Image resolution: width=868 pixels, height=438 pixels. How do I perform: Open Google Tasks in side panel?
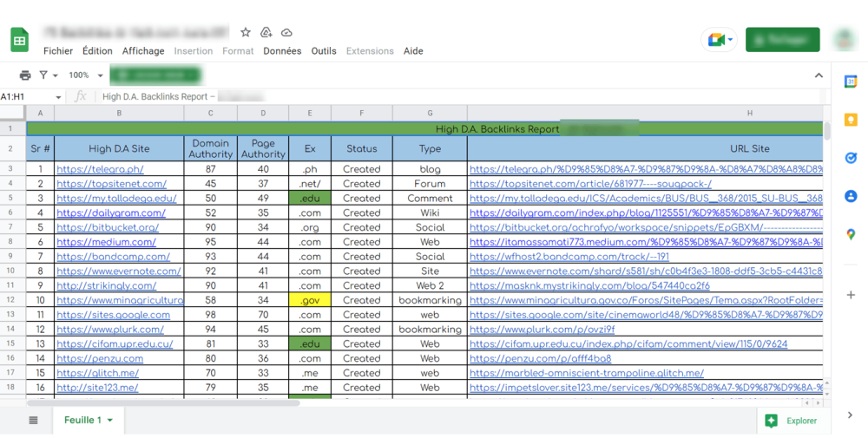coord(851,159)
